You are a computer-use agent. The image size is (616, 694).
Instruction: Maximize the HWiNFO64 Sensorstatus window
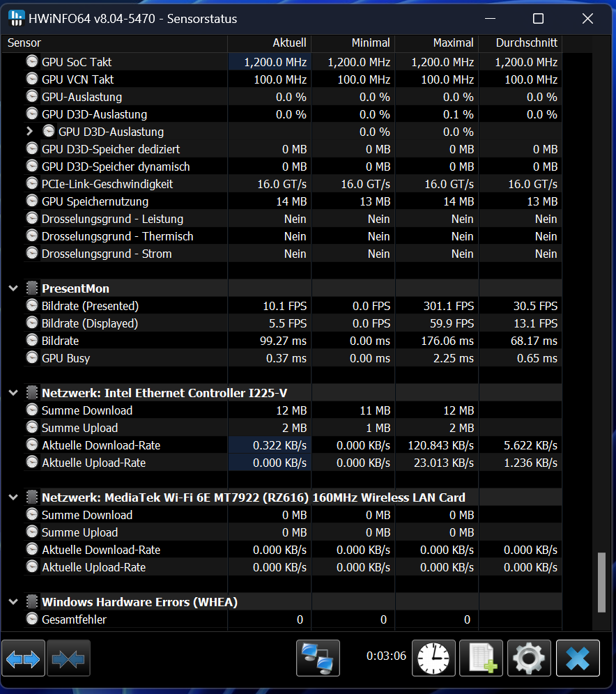coord(538,19)
